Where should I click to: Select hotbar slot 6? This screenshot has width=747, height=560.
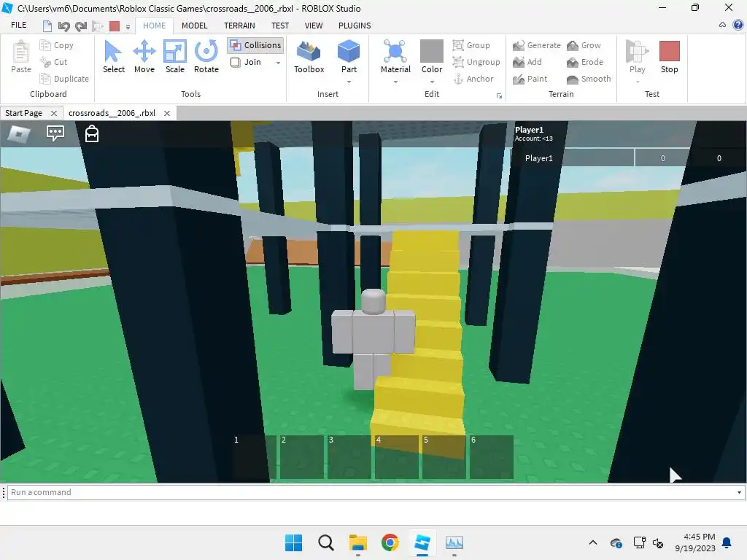492,457
